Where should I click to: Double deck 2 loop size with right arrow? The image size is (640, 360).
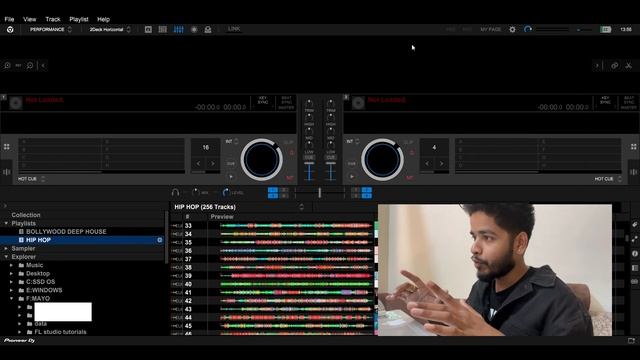442,164
